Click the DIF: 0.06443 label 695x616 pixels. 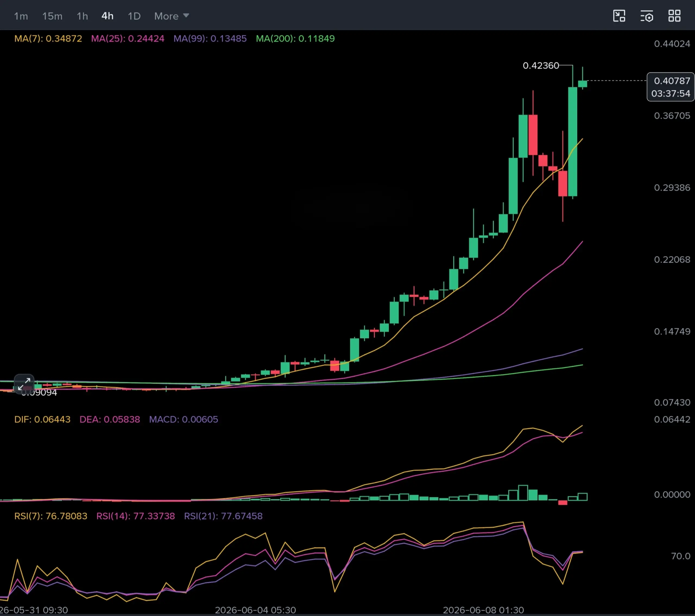point(42,419)
